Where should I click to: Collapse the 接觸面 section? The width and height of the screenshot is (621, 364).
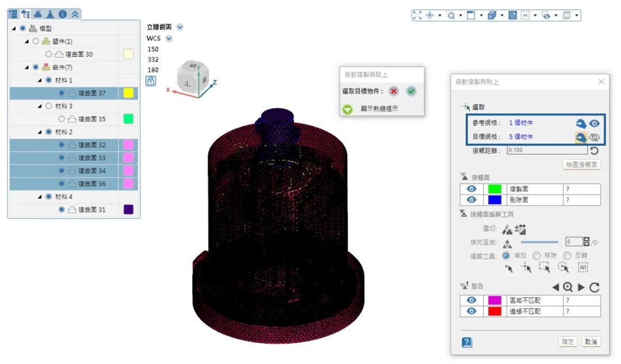[x=464, y=177]
